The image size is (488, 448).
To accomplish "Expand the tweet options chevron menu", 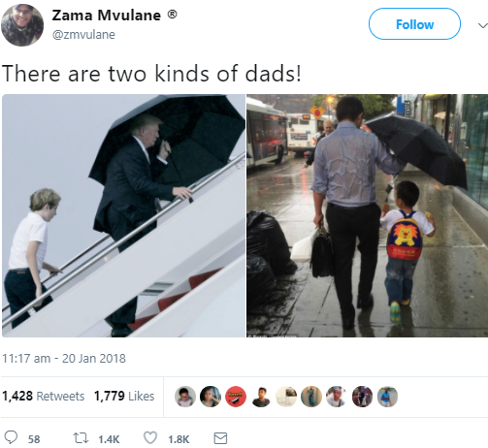I will (482, 25).
